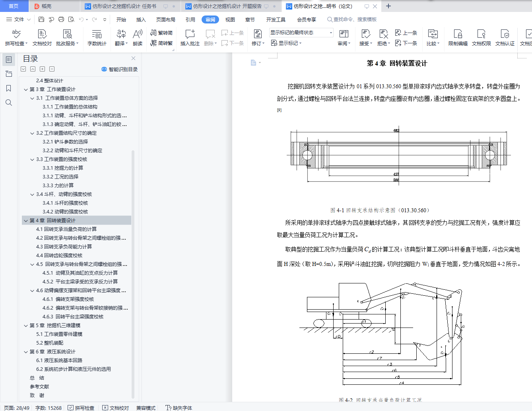532x411 pixels.
Task: Collapse the 第 4 章 回转装置设计 node
Action: point(26,221)
